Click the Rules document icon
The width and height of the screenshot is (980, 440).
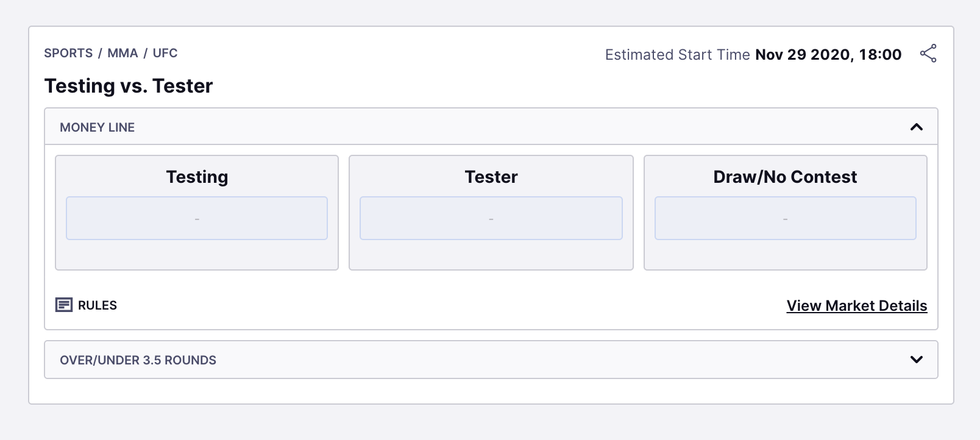(63, 305)
